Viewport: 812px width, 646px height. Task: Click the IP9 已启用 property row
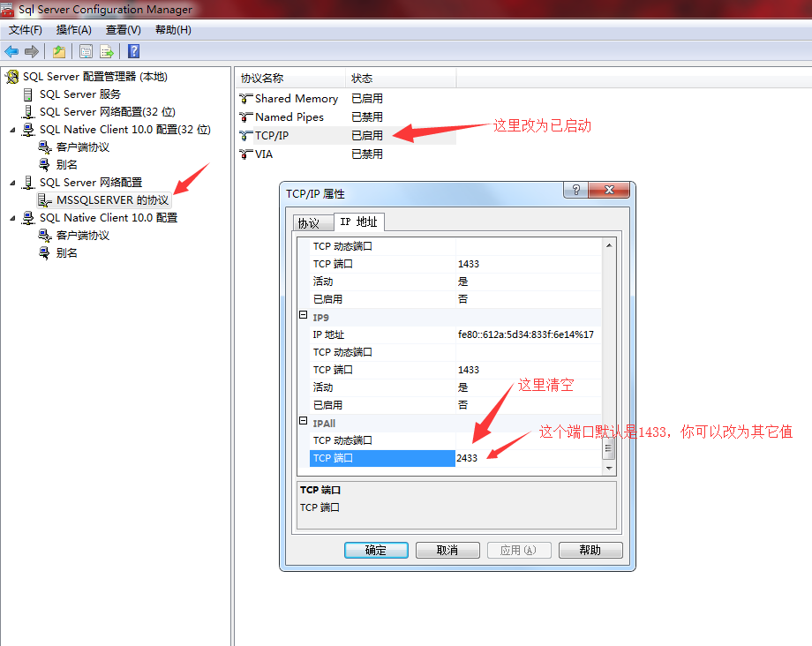tap(455, 405)
